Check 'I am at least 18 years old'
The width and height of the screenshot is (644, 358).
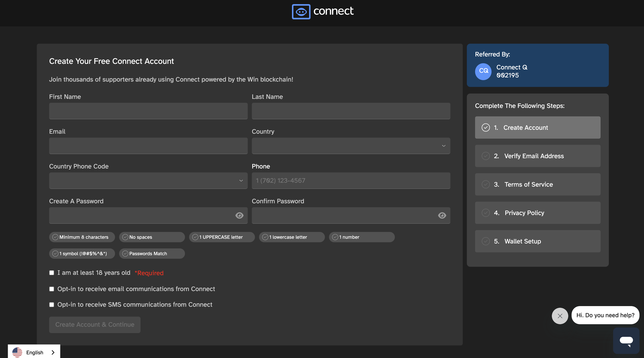pyautogui.click(x=51, y=273)
